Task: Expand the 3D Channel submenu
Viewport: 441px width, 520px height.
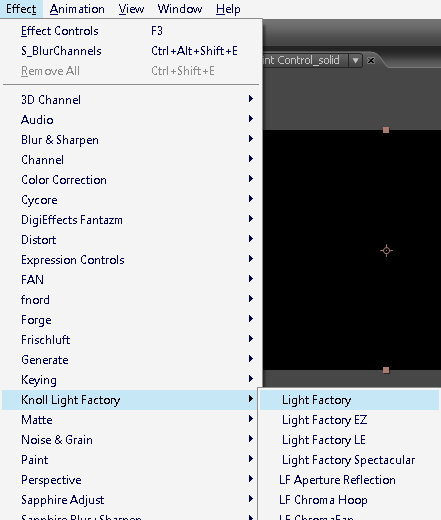Action: tap(130, 100)
